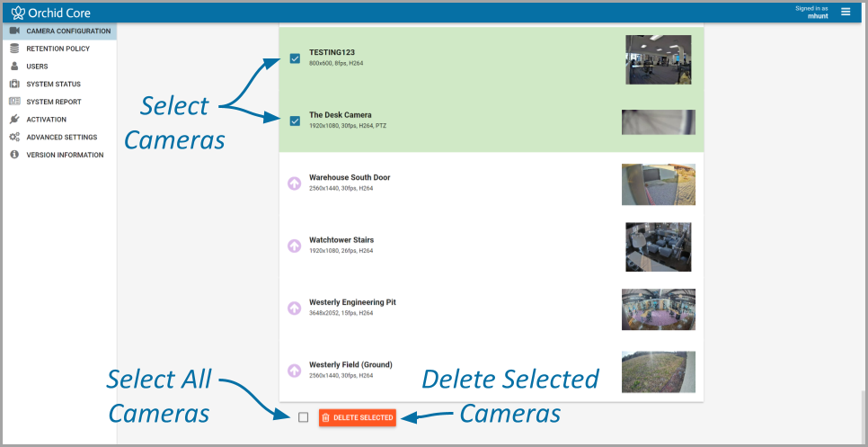The width and height of the screenshot is (868, 447).
Task: Select the TESTING123 camera name
Action: (332, 53)
